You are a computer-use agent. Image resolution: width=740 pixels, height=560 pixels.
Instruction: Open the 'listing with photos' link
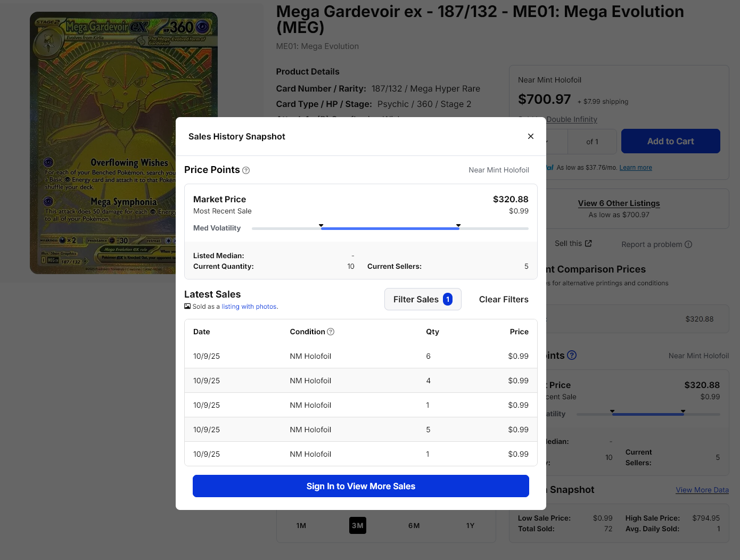249,307
